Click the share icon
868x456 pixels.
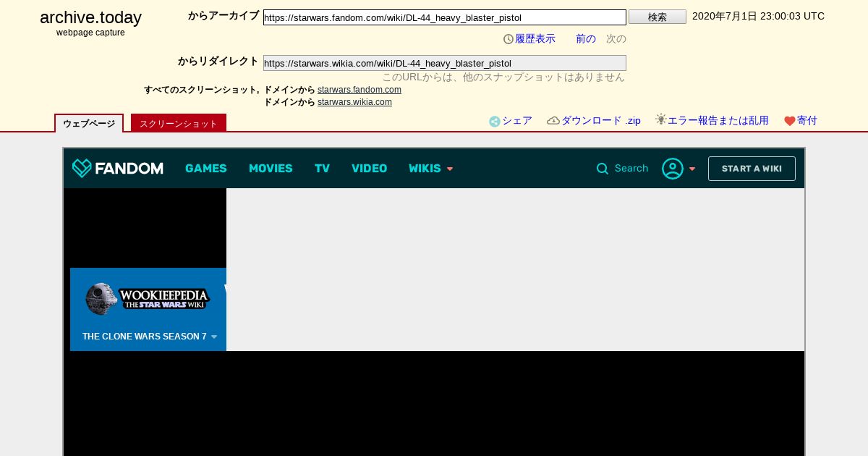(x=495, y=122)
